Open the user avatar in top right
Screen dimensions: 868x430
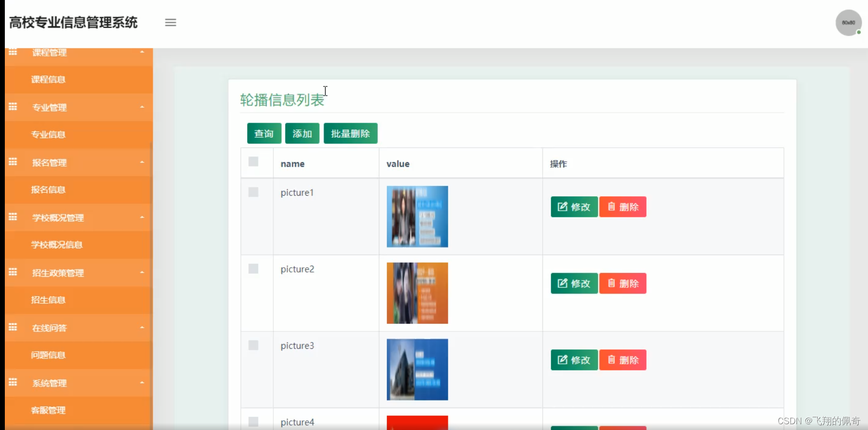tap(849, 23)
